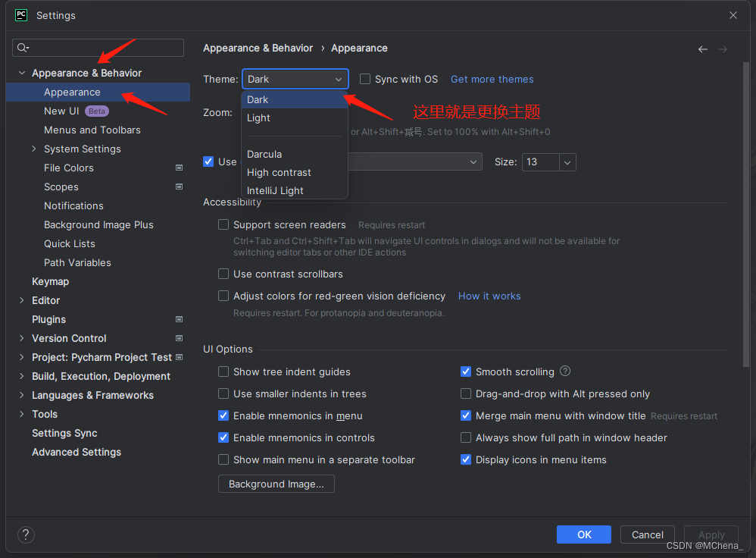Screen dimensions: 756x558
Task: Click inside the settings search field
Action: tap(98, 47)
